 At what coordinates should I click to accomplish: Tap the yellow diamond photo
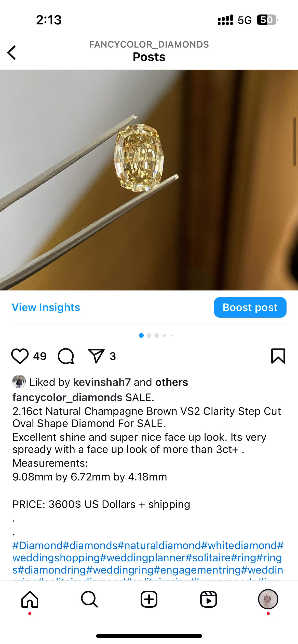click(x=149, y=180)
